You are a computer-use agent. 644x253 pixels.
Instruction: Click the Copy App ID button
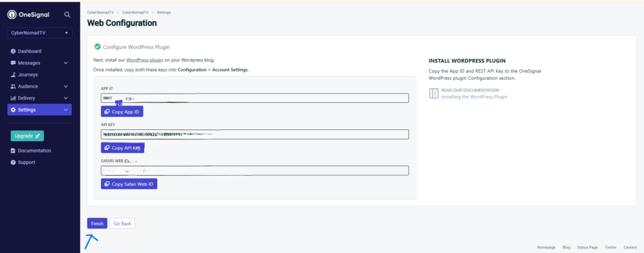123,112
